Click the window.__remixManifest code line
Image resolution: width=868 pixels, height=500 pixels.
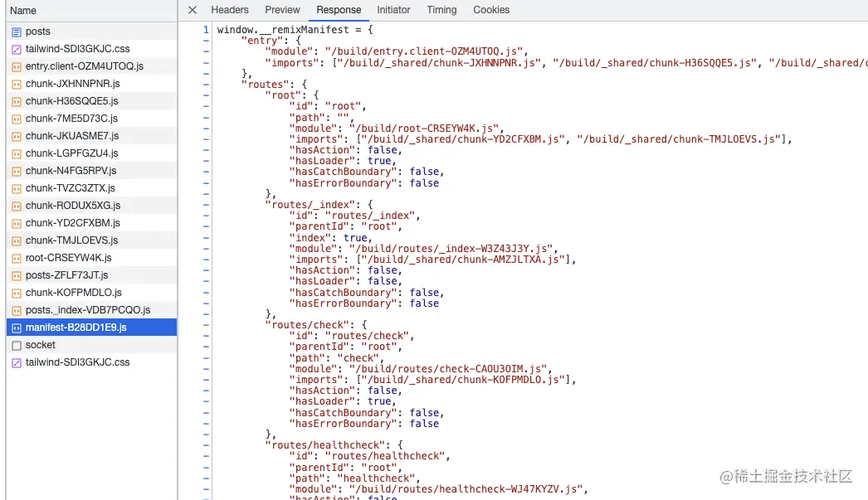(295, 30)
